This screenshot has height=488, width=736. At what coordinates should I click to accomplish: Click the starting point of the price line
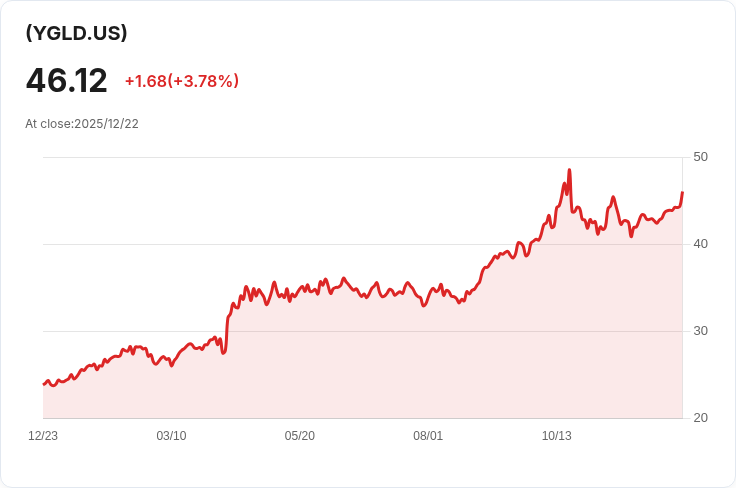pos(44,384)
